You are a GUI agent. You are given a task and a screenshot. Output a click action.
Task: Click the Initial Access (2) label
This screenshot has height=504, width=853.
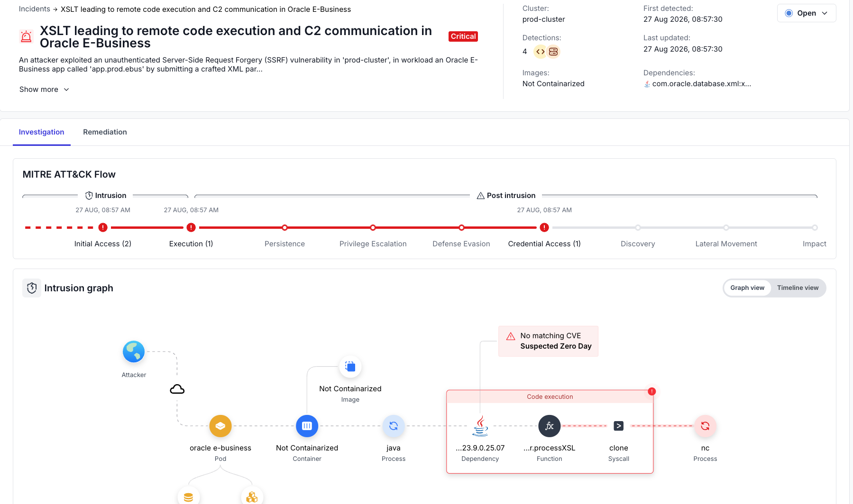(103, 244)
